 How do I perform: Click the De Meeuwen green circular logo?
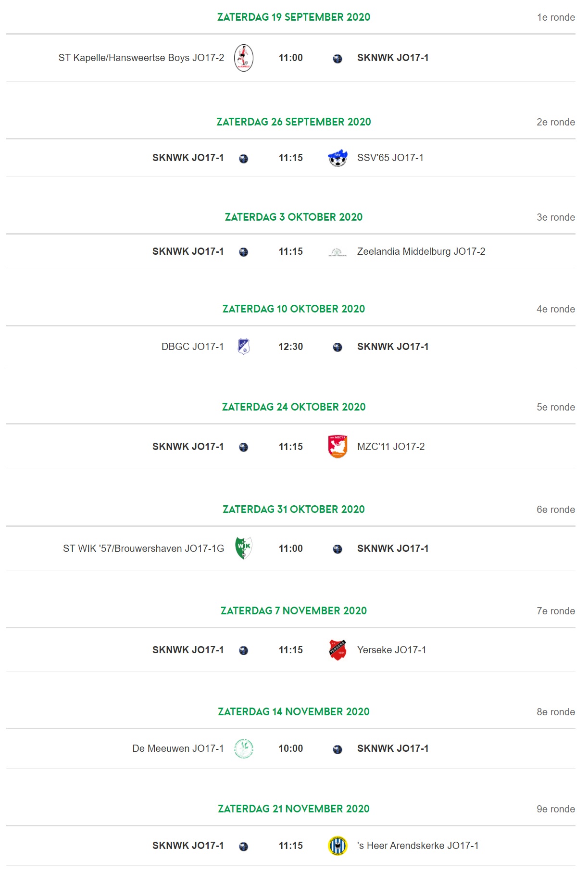click(244, 748)
